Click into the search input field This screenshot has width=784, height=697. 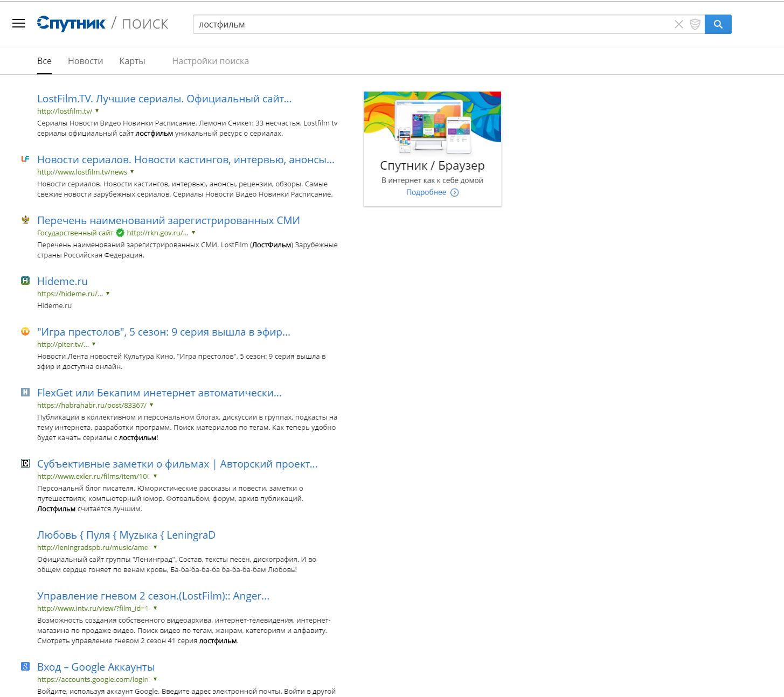(x=431, y=24)
